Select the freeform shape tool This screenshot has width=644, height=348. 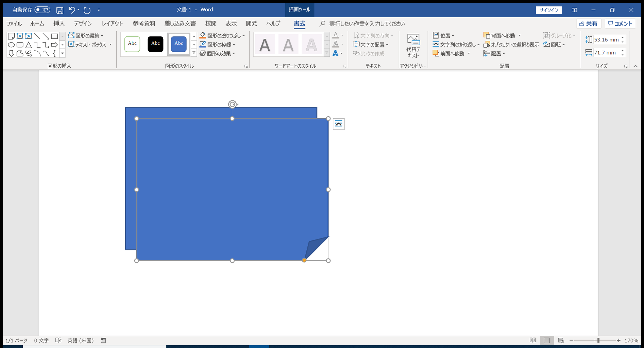[x=20, y=53]
